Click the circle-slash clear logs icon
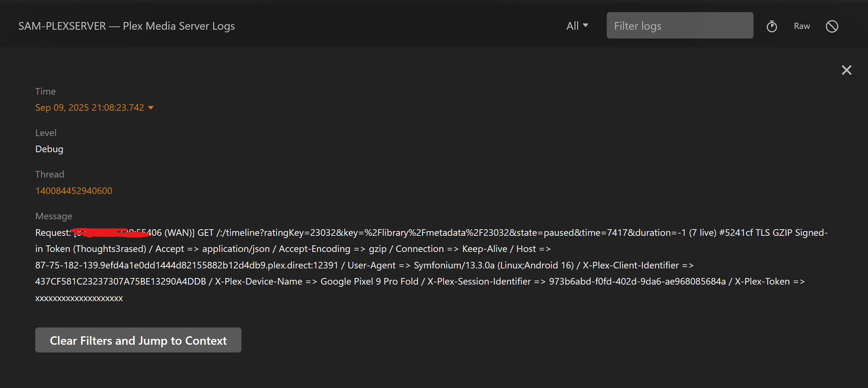Viewport: 868px width, 388px height. click(x=832, y=26)
